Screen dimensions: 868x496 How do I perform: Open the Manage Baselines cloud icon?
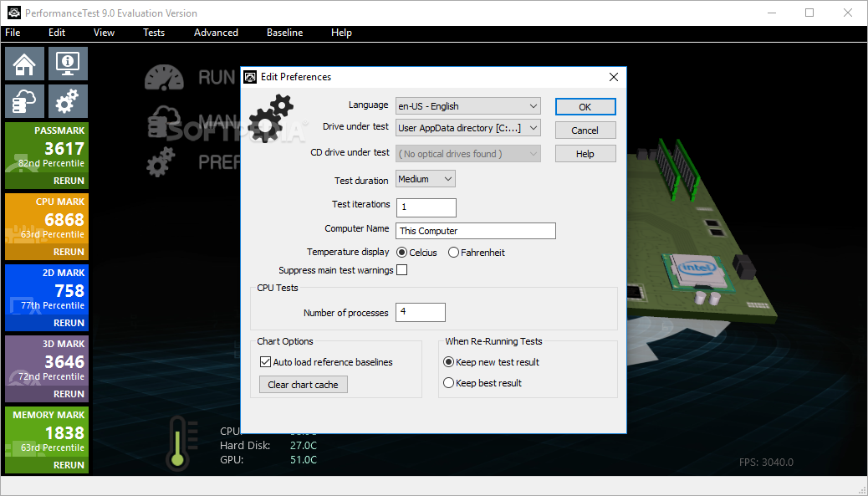click(25, 101)
